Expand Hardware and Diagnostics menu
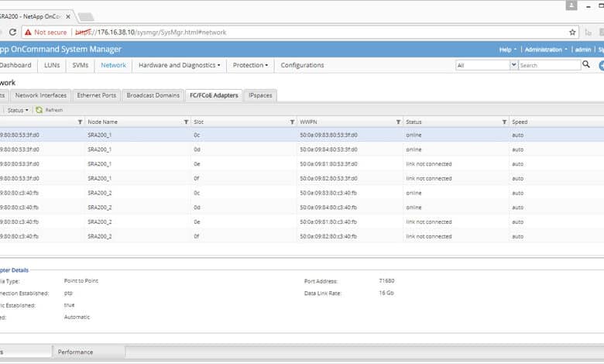Viewport: 604px width, 364px height. click(180, 65)
